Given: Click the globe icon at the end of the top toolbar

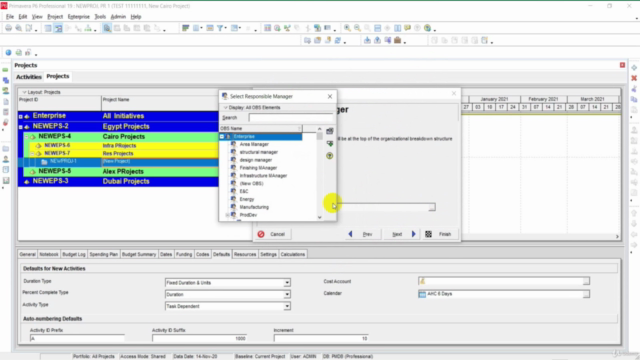Looking at the screenshot, I should pyautogui.click(x=427, y=28).
